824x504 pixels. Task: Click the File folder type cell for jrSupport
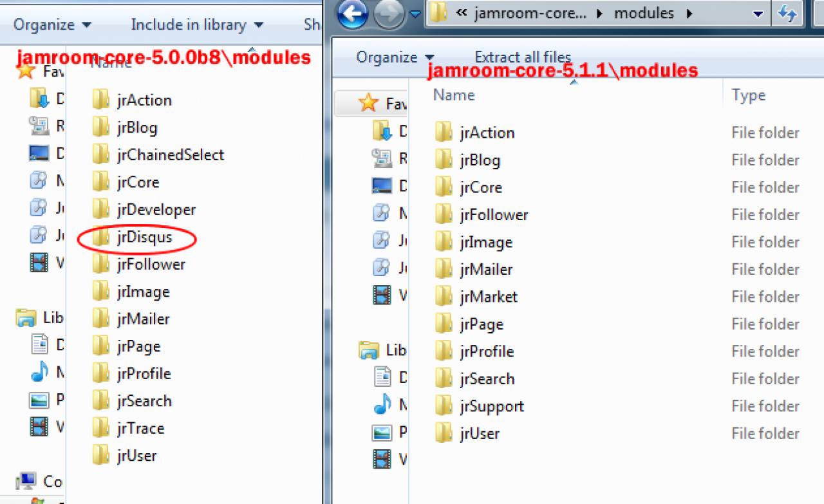click(x=765, y=406)
